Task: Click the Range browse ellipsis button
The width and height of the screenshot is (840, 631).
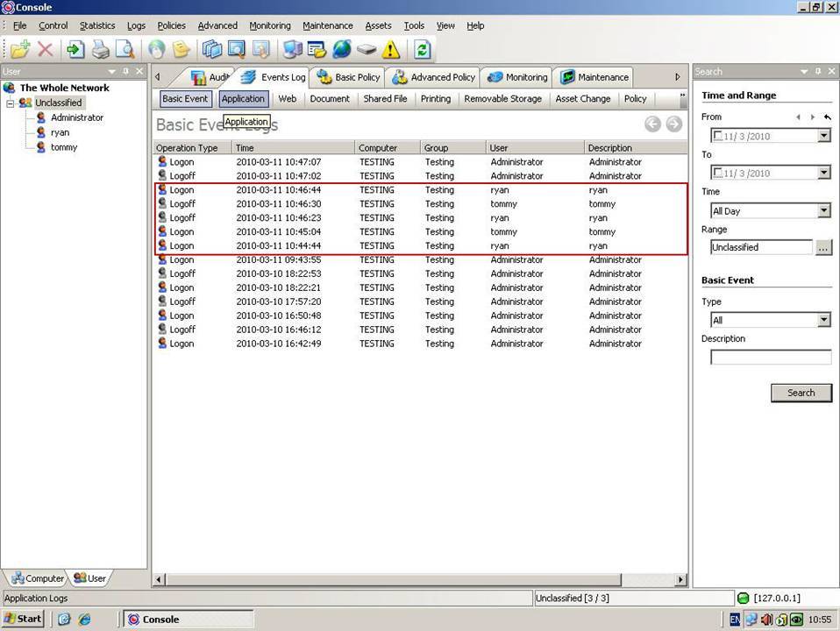Action: point(822,247)
